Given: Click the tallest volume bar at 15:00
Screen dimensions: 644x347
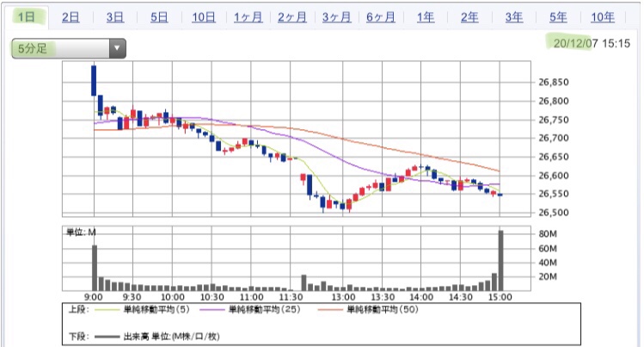Looking at the screenshot, I should 500,261.
